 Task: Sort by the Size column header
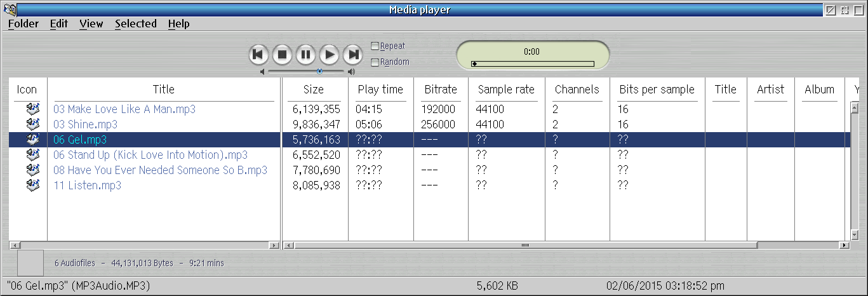[313, 90]
